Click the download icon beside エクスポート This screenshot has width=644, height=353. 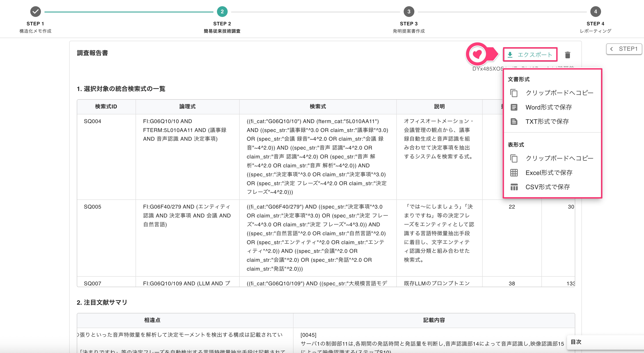(x=510, y=55)
